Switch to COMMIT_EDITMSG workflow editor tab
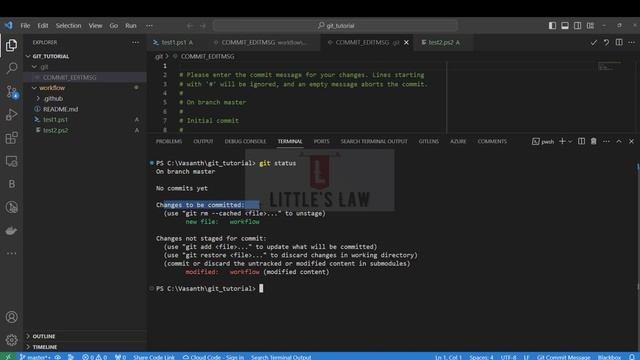The width and height of the screenshot is (640, 360). click(x=264, y=42)
